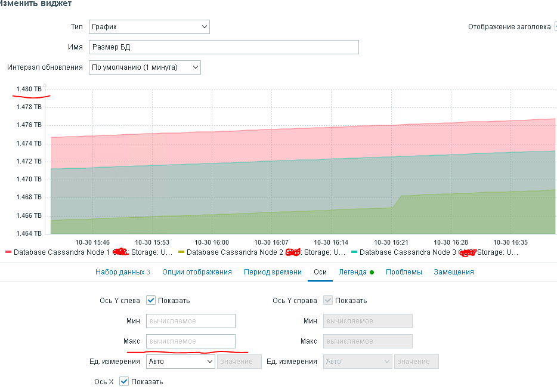
Task: Open the Опции отображения tab
Action: 197,272
